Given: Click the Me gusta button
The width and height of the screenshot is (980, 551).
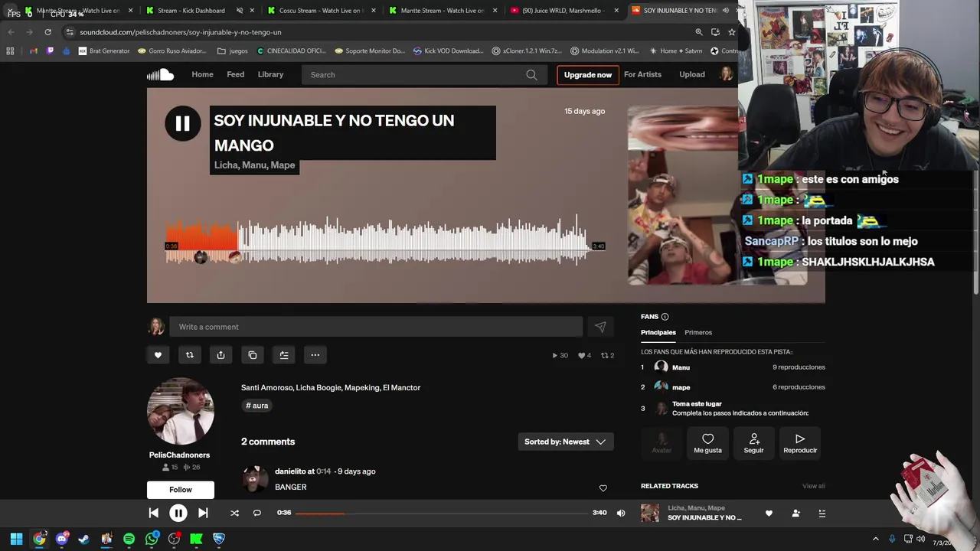Looking at the screenshot, I should tap(707, 443).
